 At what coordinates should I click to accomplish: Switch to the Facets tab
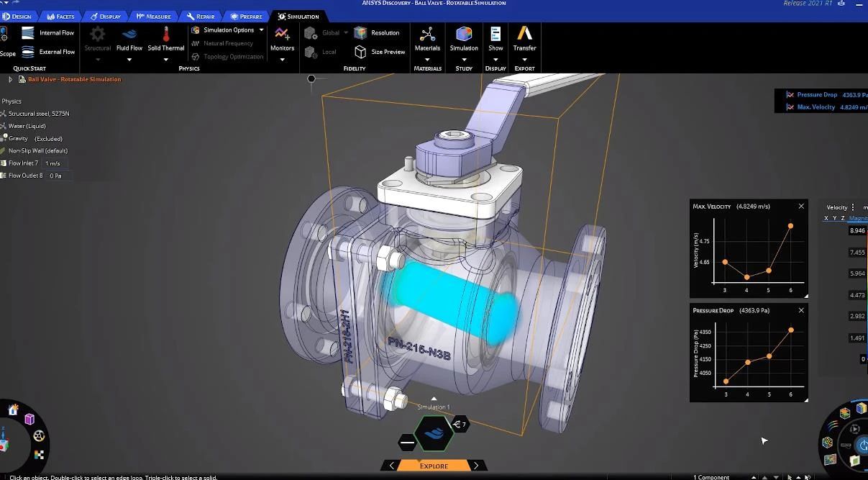click(61, 16)
